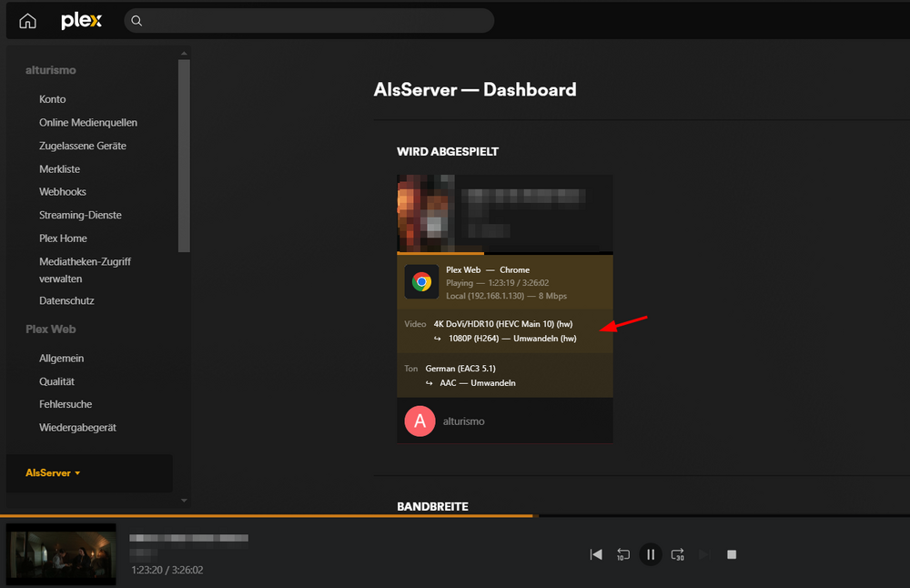
Task: Open Plex Home settings
Action: tap(63, 238)
